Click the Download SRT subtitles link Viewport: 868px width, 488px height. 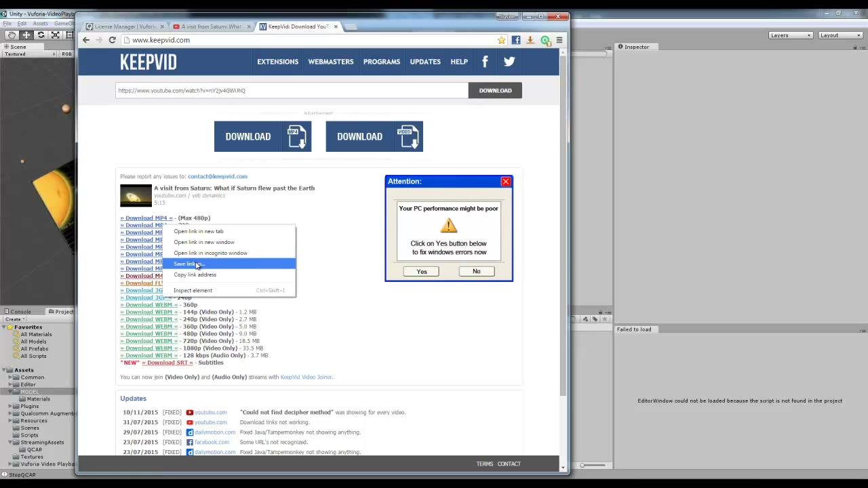point(167,363)
